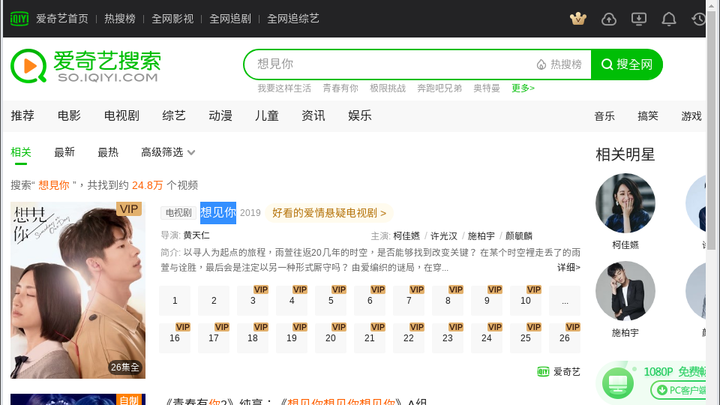This screenshot has height=405, width=720.
Task: Click the PC client monitor icon
Action: point(618,383)
